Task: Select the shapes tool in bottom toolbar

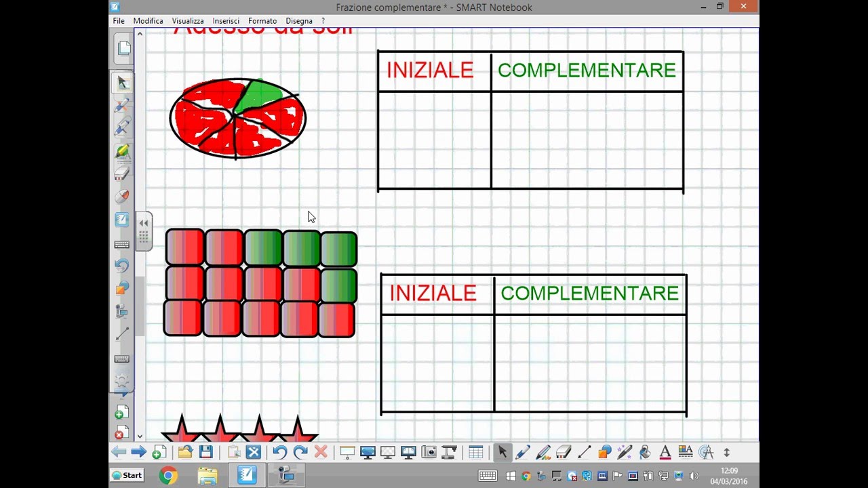Action: click(604, 452)
